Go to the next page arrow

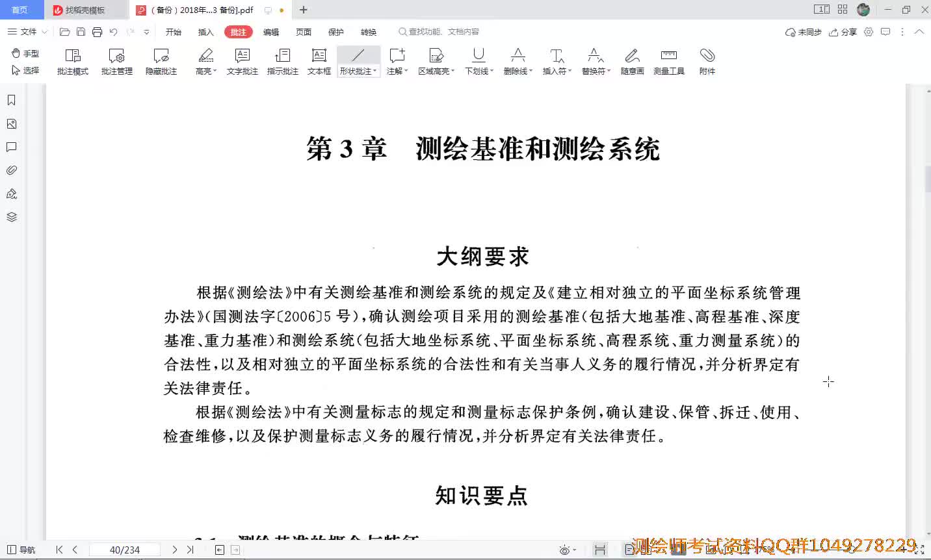pos(174,550)
